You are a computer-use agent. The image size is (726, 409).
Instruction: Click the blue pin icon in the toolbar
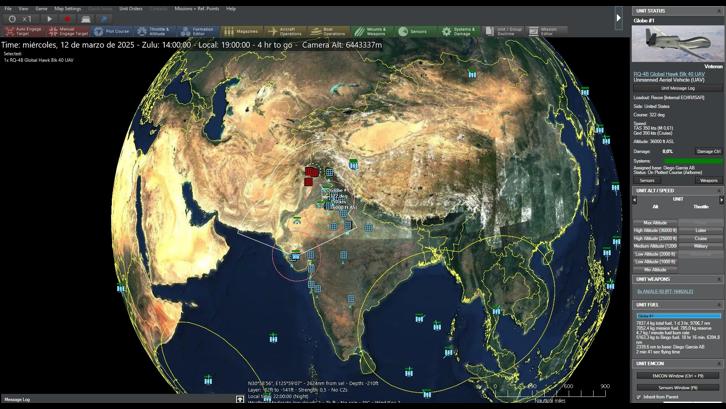[x=104, y=19]
